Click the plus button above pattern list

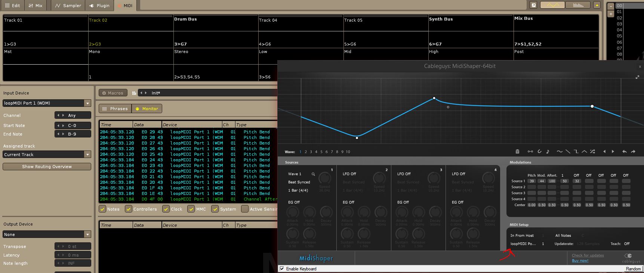click(611, 14)
